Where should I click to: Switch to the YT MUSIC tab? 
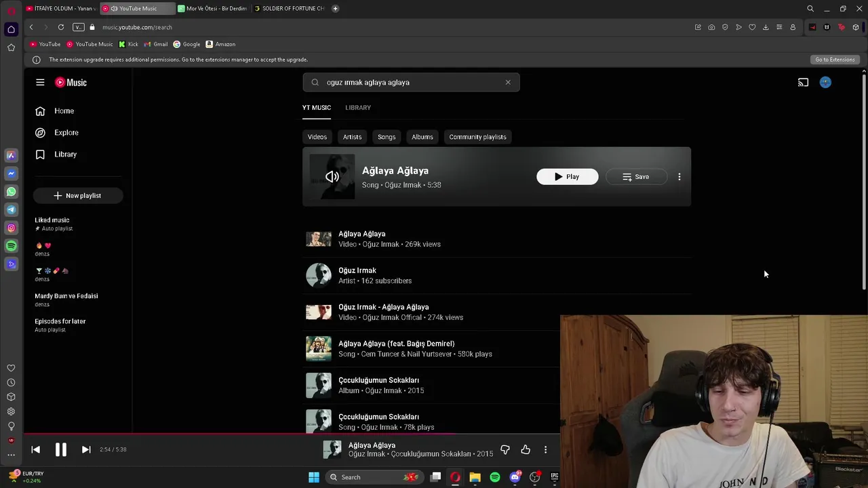tap(317, 107)
